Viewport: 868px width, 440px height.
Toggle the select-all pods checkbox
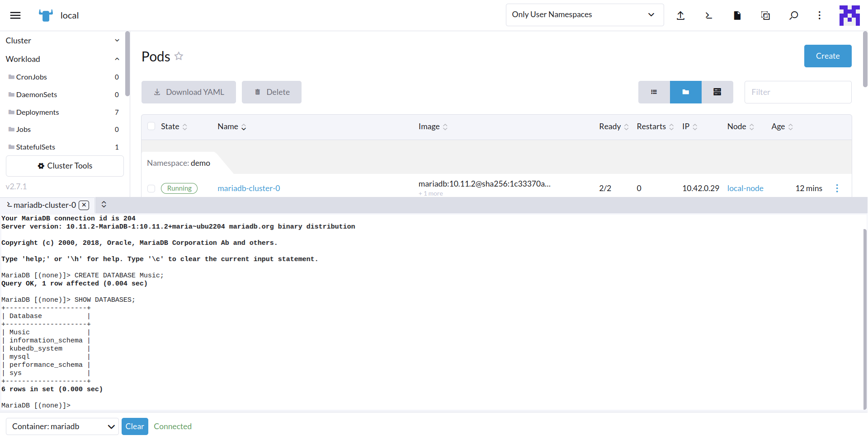(151, 126)
